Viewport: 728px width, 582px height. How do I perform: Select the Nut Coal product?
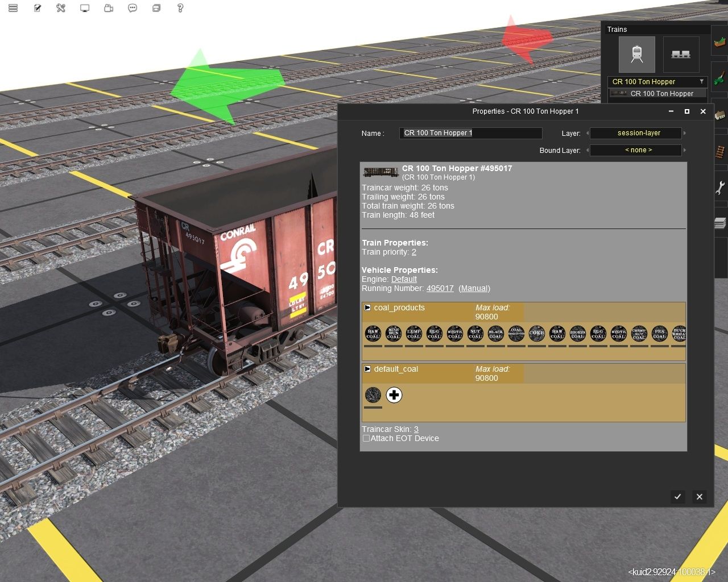pos(475,334)
